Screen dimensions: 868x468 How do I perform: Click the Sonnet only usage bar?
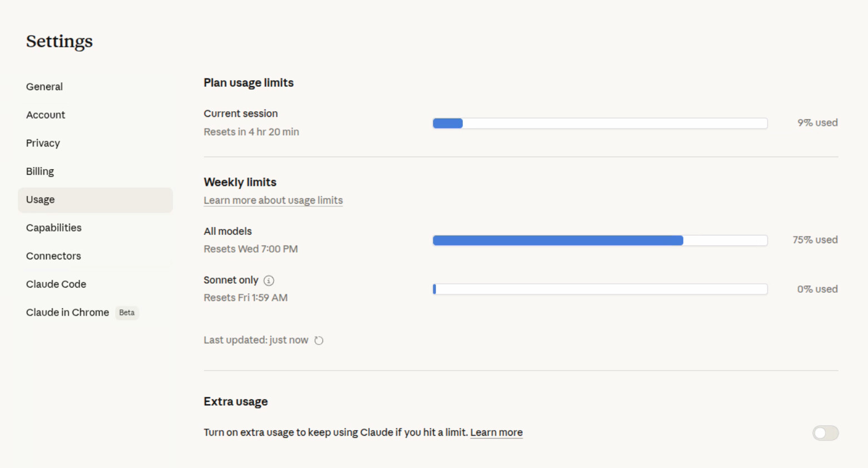point(600,289)
